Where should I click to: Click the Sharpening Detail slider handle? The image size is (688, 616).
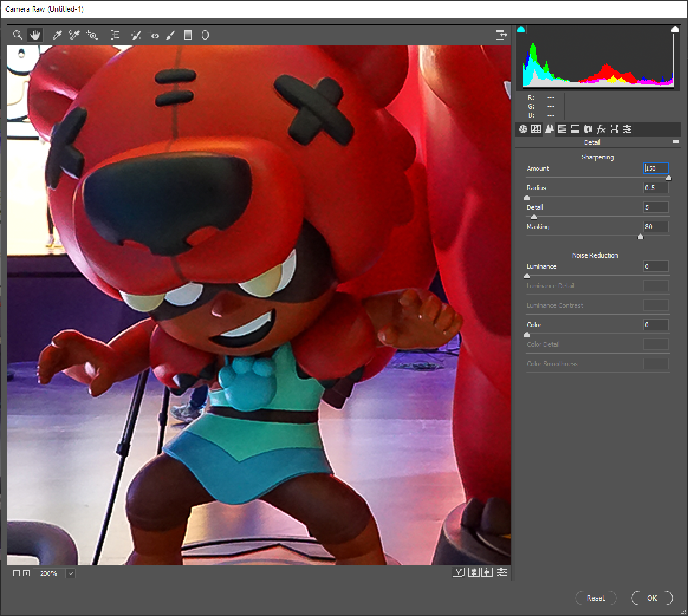pyautogui.click(x=534, y=217)
